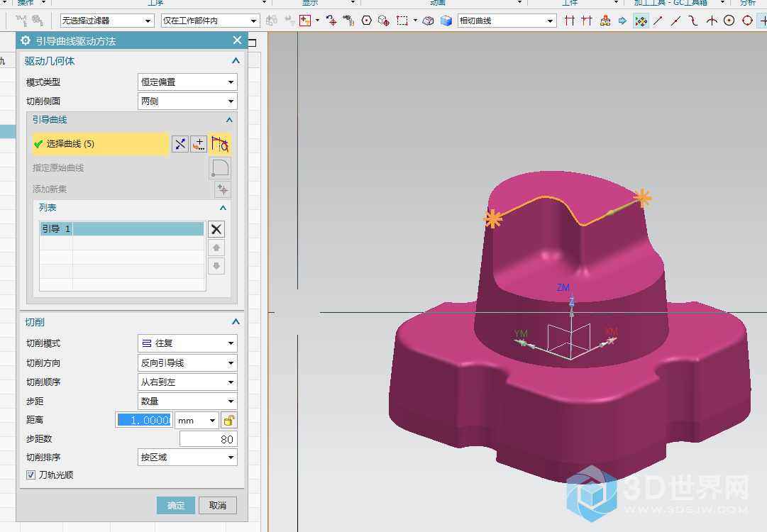Click the blue solid cube icon in toolbar
767x532 pixels.
(446, 21)
